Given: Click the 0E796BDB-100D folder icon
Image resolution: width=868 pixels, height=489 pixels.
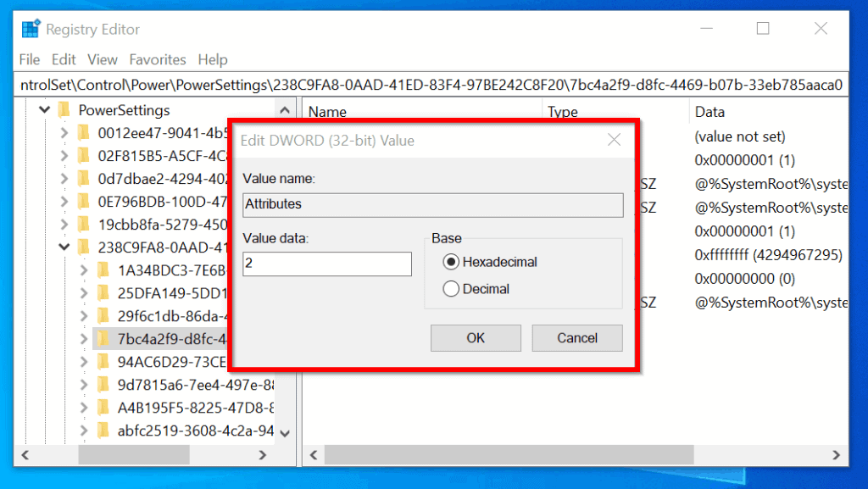Looking at the screenshot, I should [84, 202].
